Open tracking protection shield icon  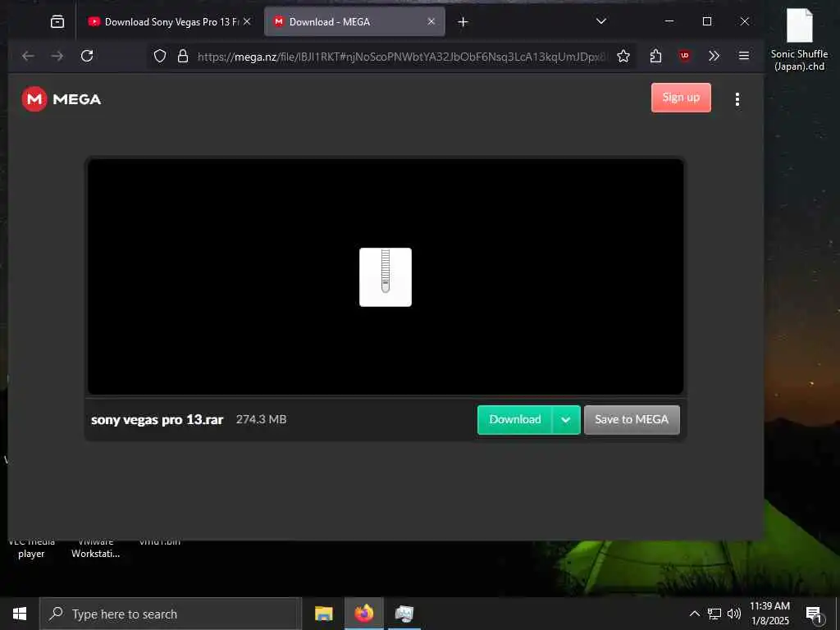(x=160, y=57)
